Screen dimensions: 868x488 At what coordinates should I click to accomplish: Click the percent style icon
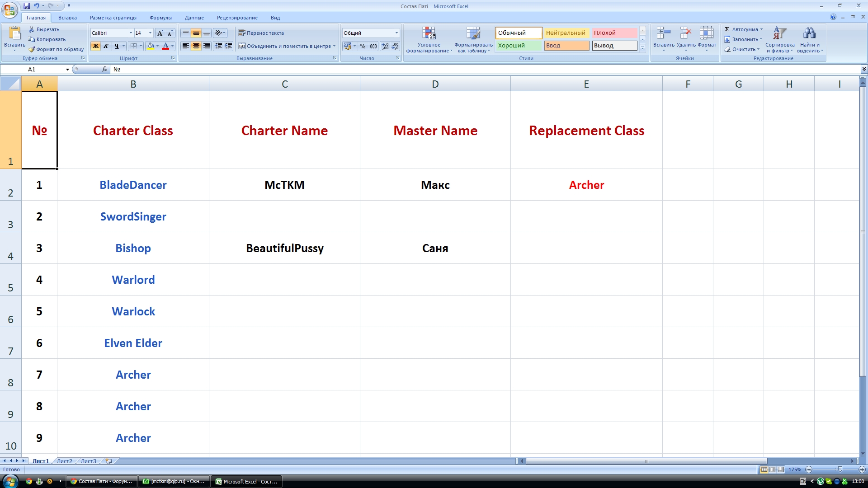point(363,46)
